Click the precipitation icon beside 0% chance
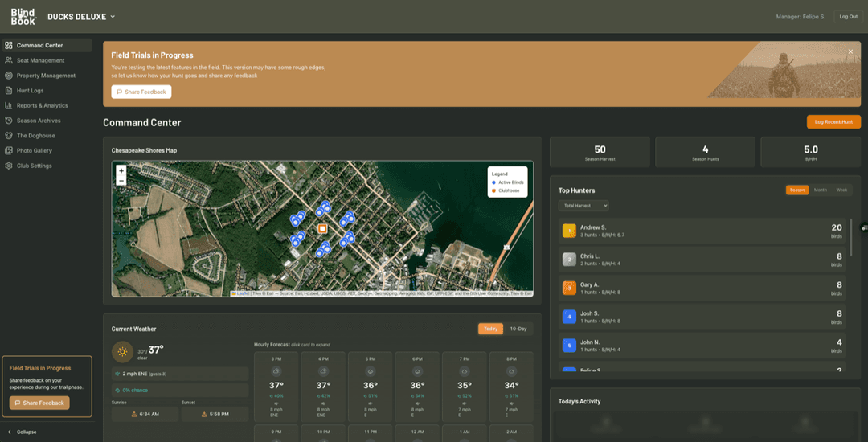The width and height of the screenshot is (868, 442). pos(117,390)
